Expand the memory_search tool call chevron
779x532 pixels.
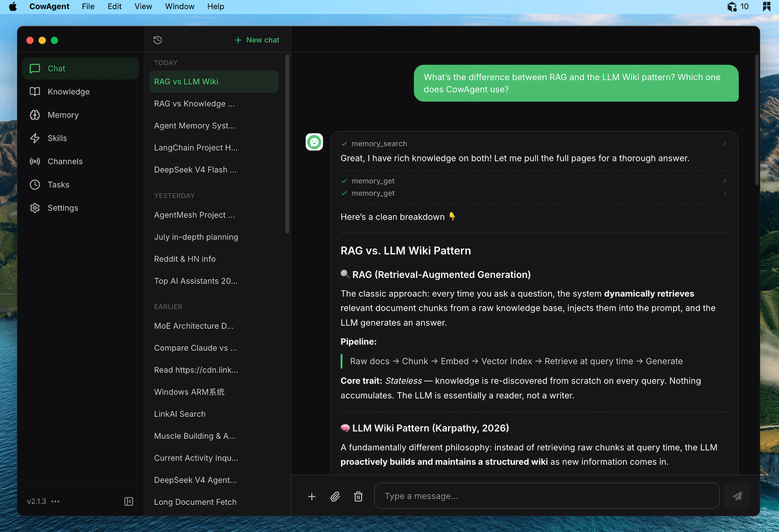(725, 144)
